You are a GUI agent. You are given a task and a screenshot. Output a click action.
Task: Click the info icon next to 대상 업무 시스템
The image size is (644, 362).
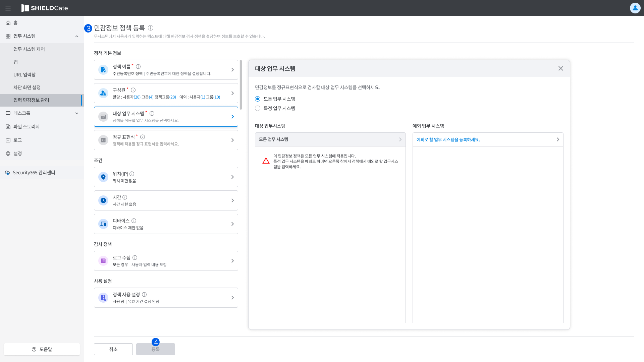pyautogui.click(x=152, y=114)
